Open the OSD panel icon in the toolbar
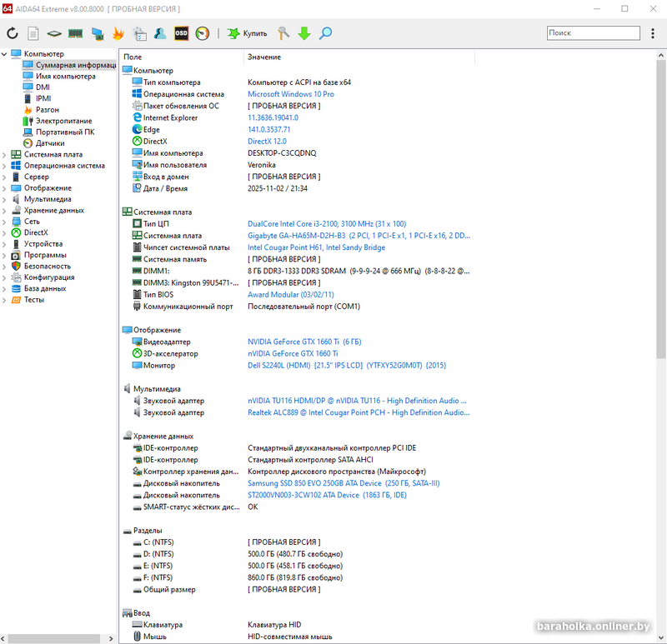 179,33
